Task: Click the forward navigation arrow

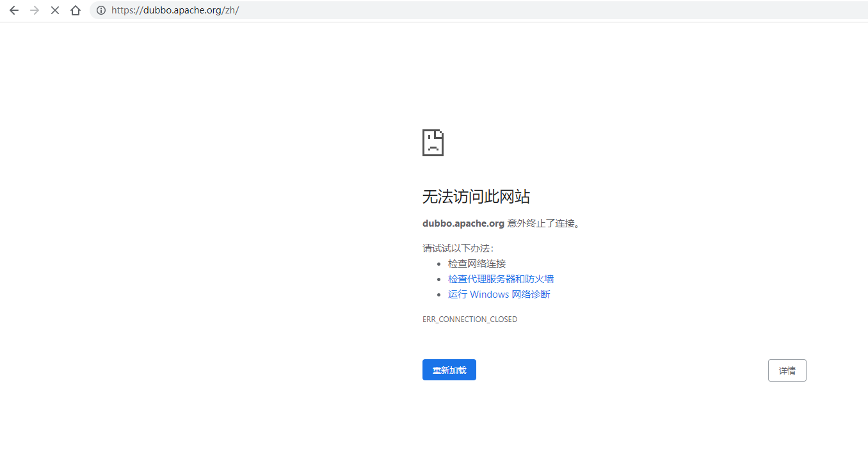Action: [x=35, y=10]
